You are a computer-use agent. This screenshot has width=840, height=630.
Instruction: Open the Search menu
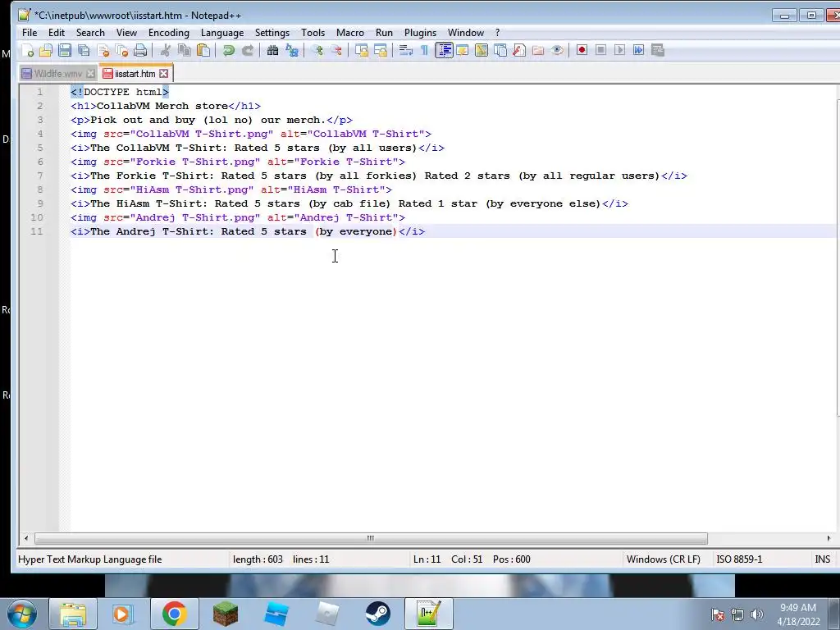click(90, 33)
